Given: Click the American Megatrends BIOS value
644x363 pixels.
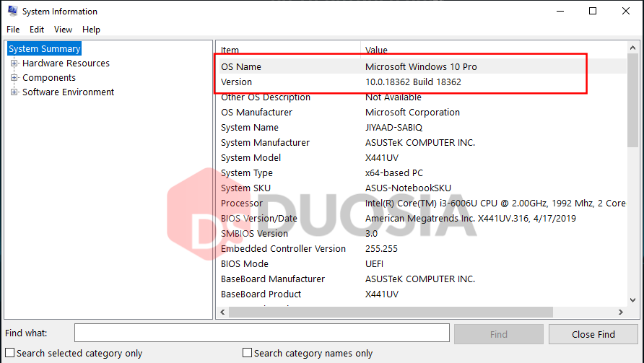Looking at the screenshot, I should coord(471,219).
